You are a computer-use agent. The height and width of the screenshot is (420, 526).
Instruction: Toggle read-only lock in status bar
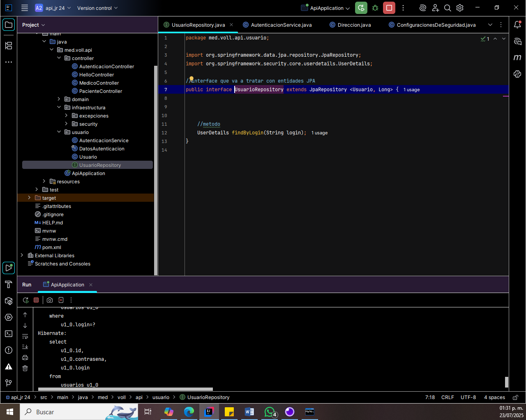click(x=515, y=397)
